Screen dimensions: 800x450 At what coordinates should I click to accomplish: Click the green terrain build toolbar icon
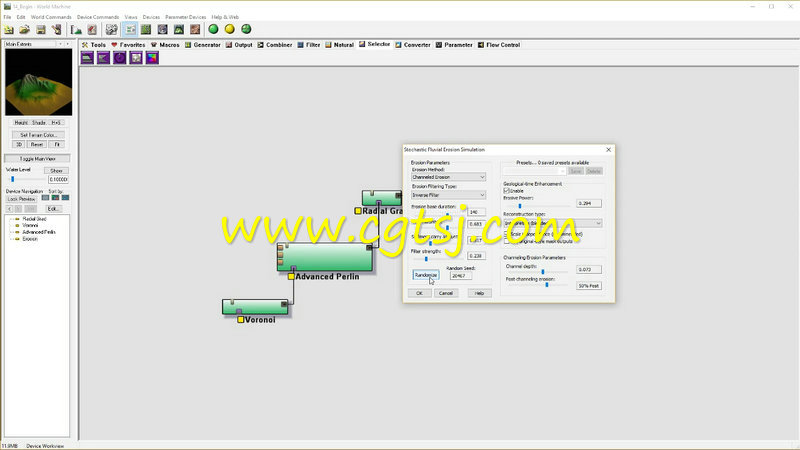[x=76, y=30]
